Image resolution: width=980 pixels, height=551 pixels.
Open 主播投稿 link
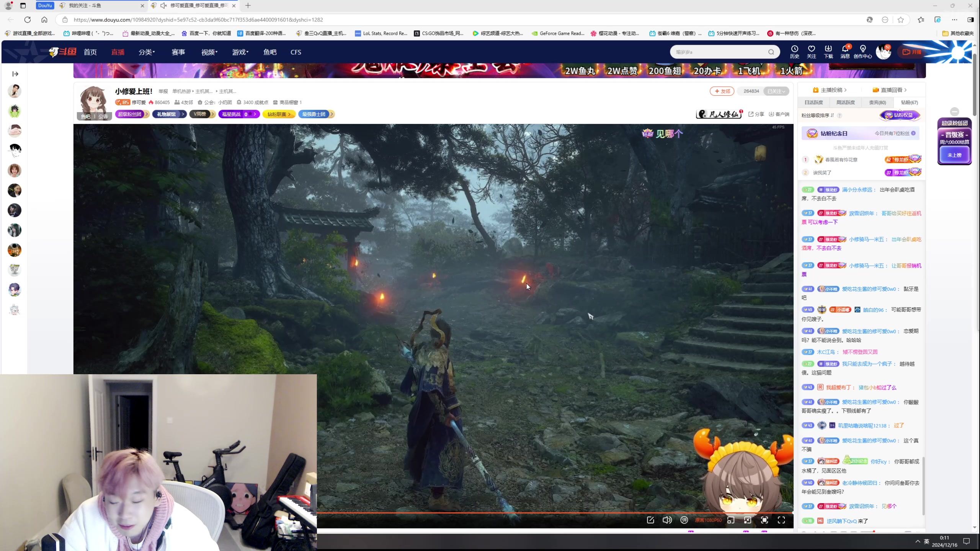coord(829,90)
